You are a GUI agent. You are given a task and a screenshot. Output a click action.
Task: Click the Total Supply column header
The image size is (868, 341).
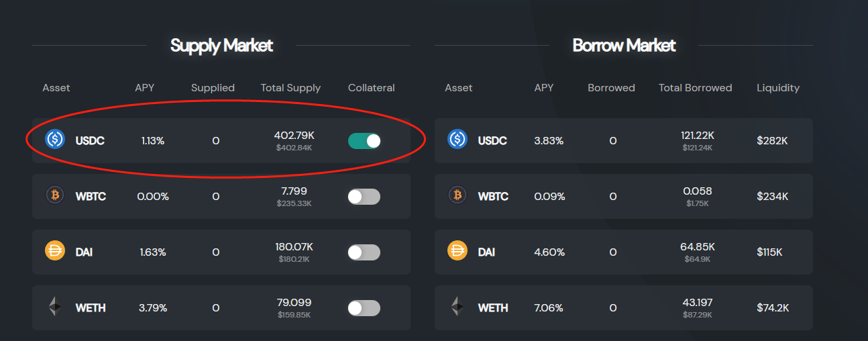[290, 88]
